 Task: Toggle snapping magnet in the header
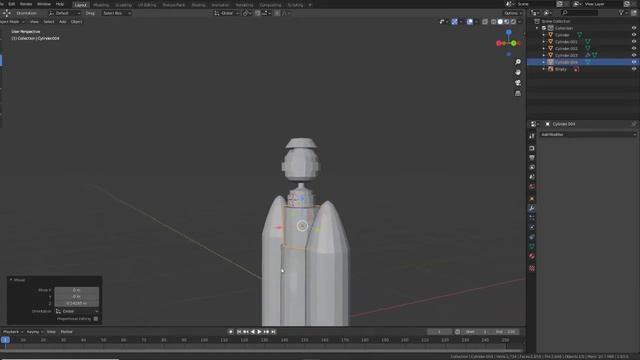[258, 13]
